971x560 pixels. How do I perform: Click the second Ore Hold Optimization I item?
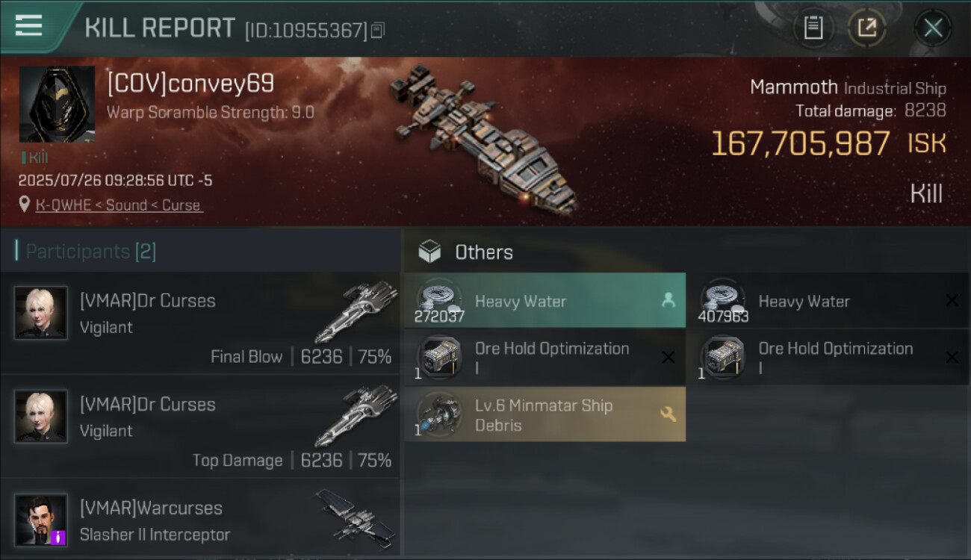[828, 358]
